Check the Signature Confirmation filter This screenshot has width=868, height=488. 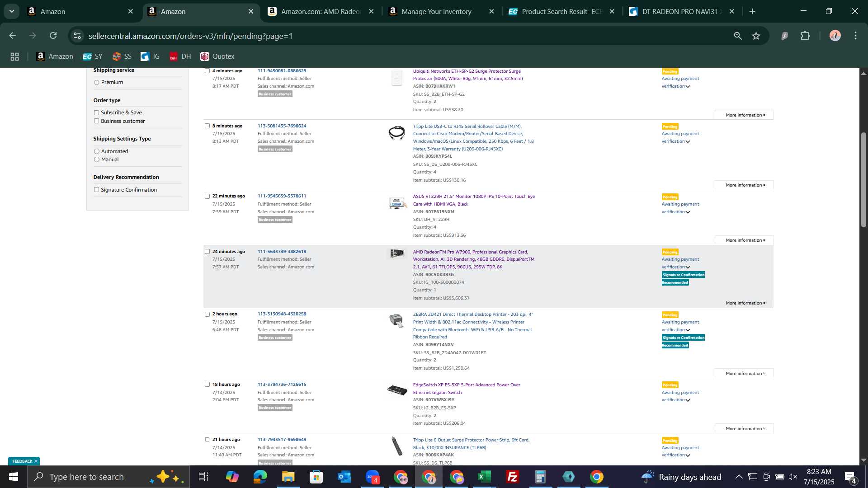(x=96, y=190)
